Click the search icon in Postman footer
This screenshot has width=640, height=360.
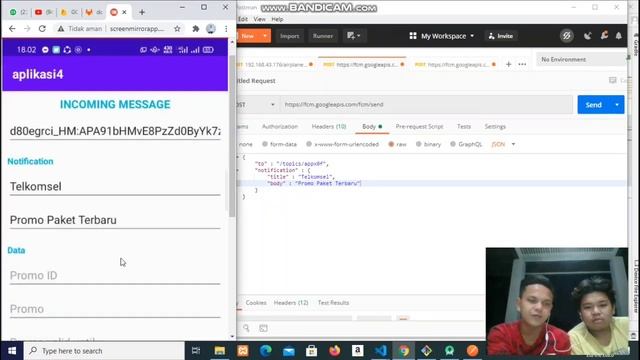pos(246,328)
